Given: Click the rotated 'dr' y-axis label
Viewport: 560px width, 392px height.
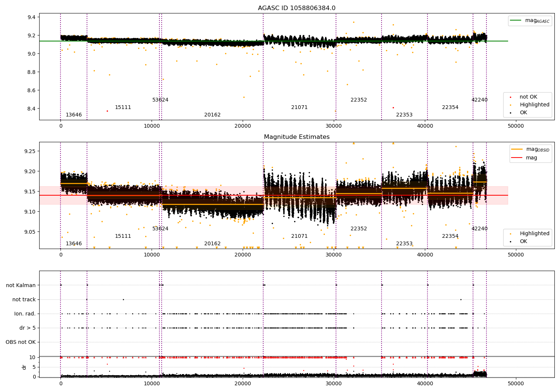Looking at the screenshot, I should coord(24,367).
